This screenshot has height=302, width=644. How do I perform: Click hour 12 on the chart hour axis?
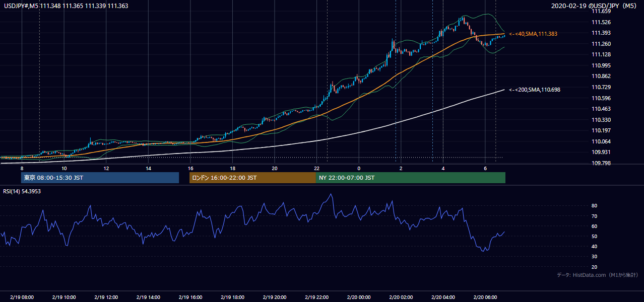(x=106, y=168)
